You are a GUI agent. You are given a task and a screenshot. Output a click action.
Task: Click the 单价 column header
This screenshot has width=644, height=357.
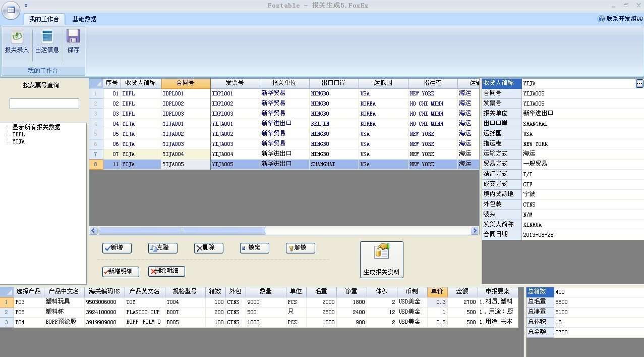[437, 292]
